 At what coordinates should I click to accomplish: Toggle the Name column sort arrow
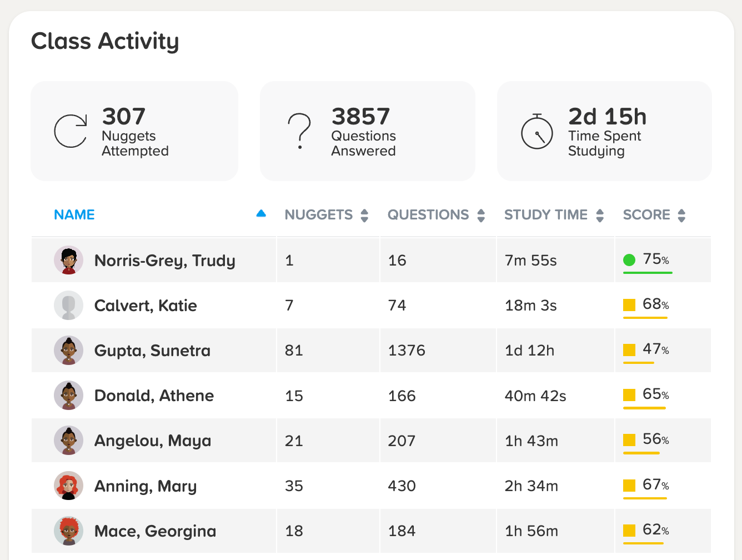pyautogui.click(x=261, y=213)
